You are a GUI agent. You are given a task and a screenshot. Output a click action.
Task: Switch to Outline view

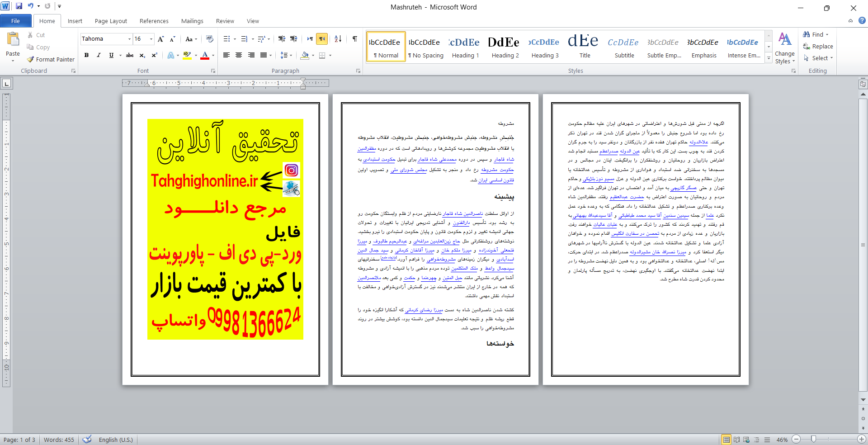[x=757, y=440]
